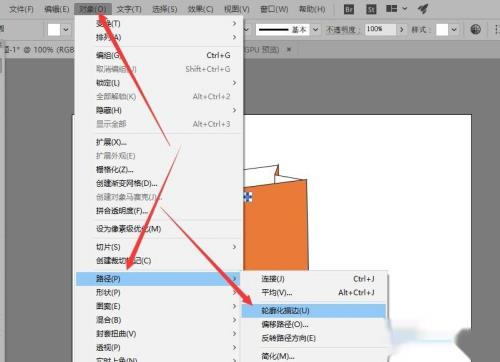Click the opacity 100% input field
Screen dimensions: 500x362
380,29
